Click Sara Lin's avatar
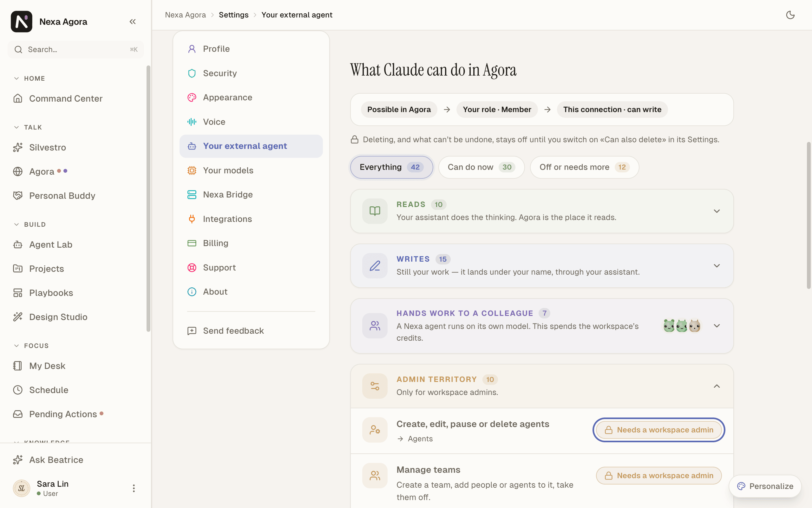The image size is (812, 508). [x=22, y=488]
